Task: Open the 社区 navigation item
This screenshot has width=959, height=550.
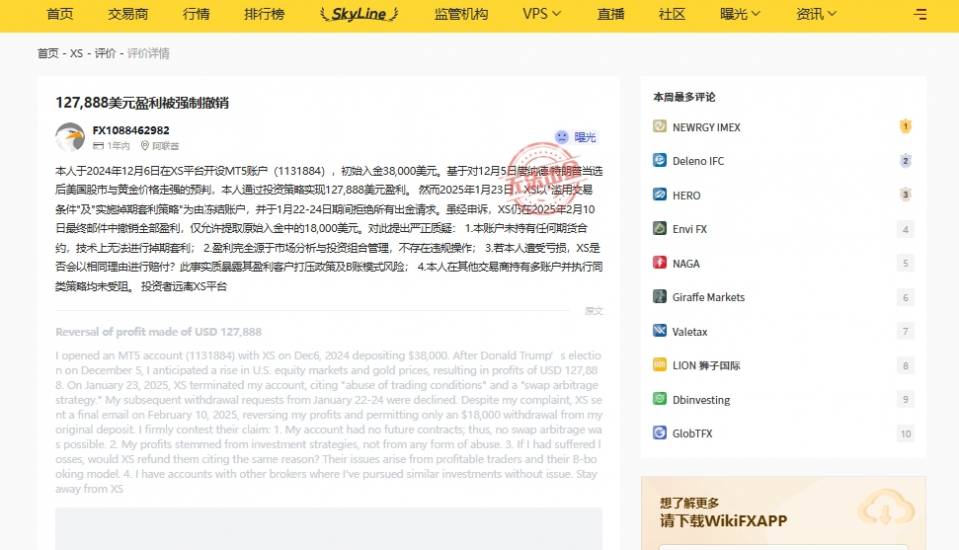Action: (672, 13)
